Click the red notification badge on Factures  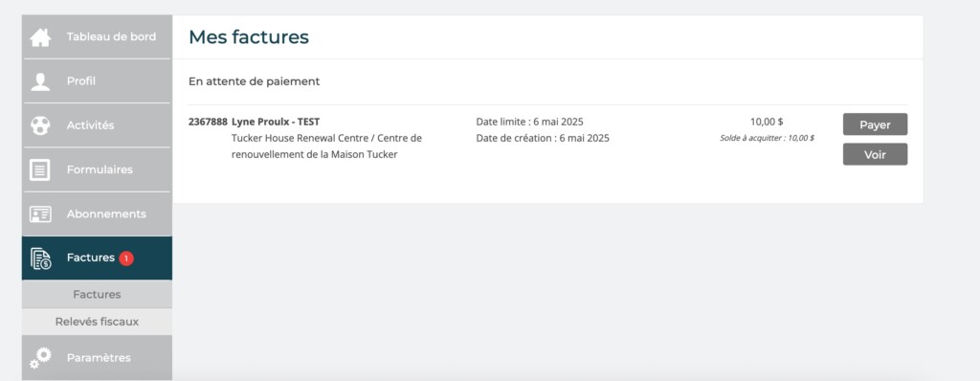click(x=126, y=258)
